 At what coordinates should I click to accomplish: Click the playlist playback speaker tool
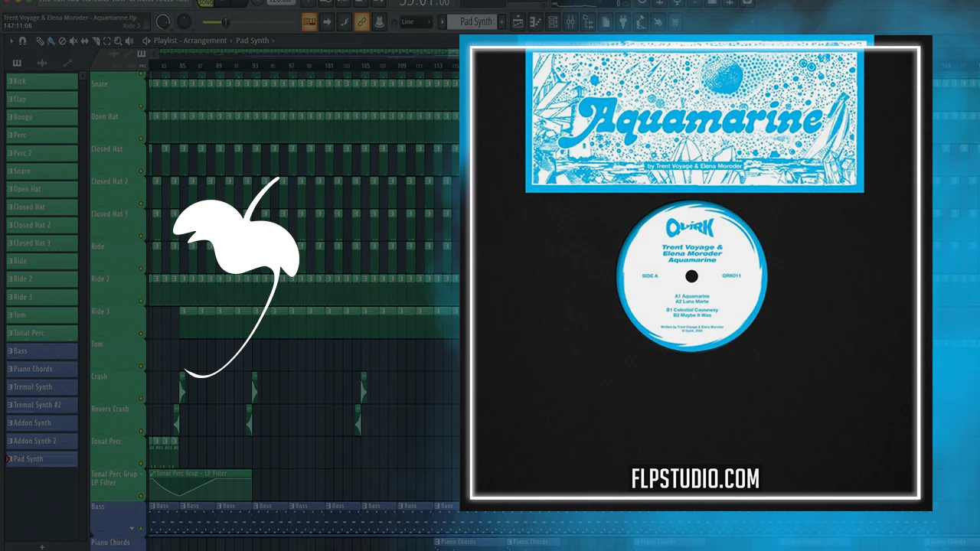point(131,41)
